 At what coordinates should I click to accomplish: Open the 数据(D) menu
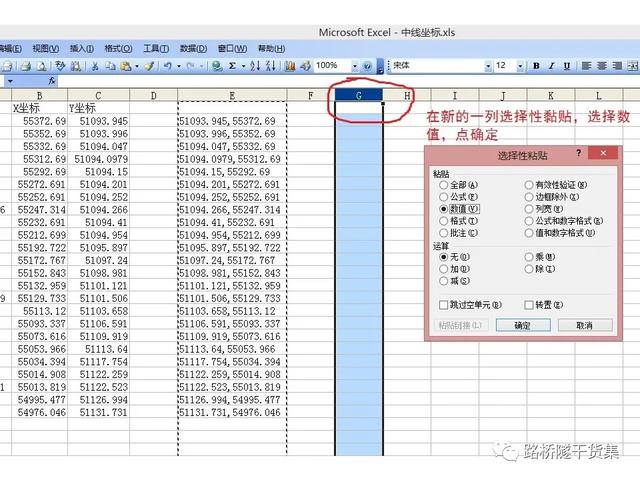pyautogui.click(x=193, y=49)
